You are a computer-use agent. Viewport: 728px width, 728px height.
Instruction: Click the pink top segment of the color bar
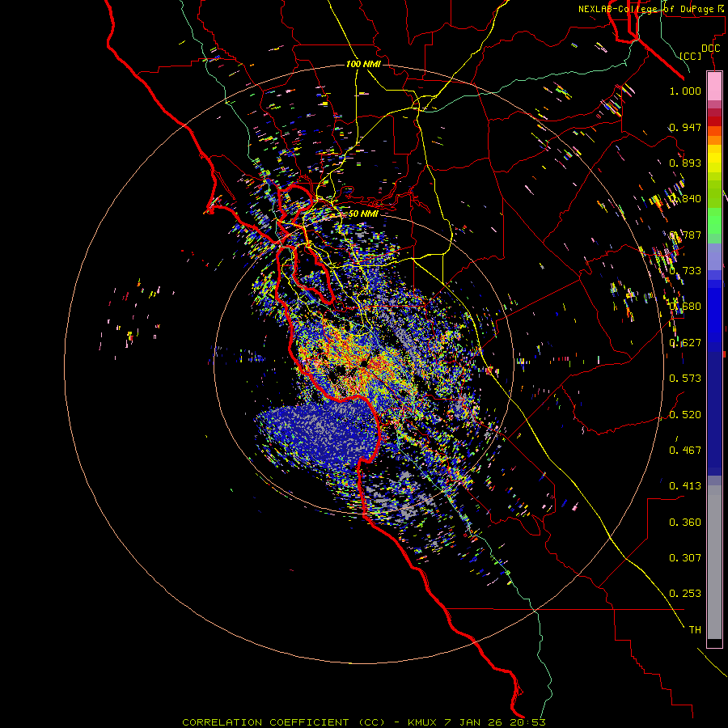coord(714,87)
